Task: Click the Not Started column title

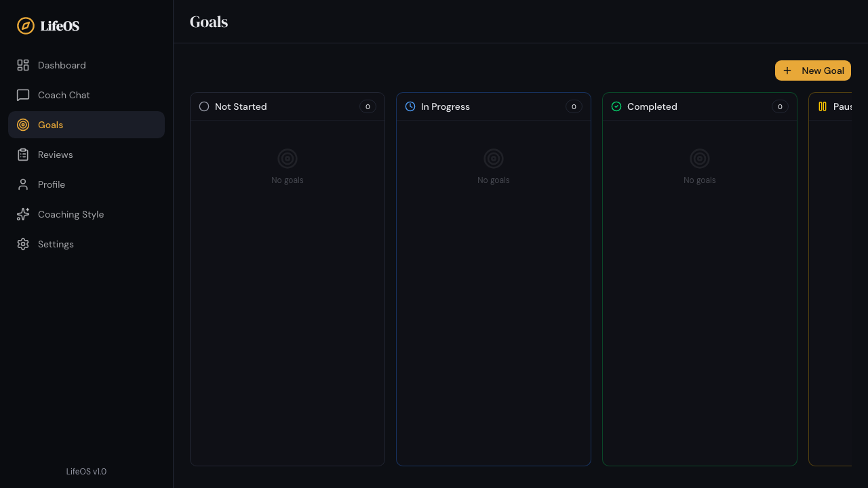Action: point(241,106)
